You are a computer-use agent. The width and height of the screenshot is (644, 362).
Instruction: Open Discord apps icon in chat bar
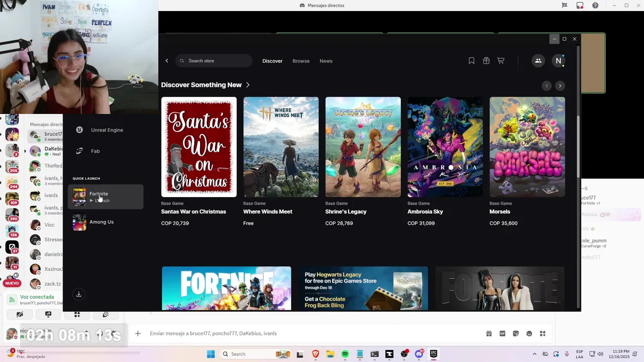542,333
